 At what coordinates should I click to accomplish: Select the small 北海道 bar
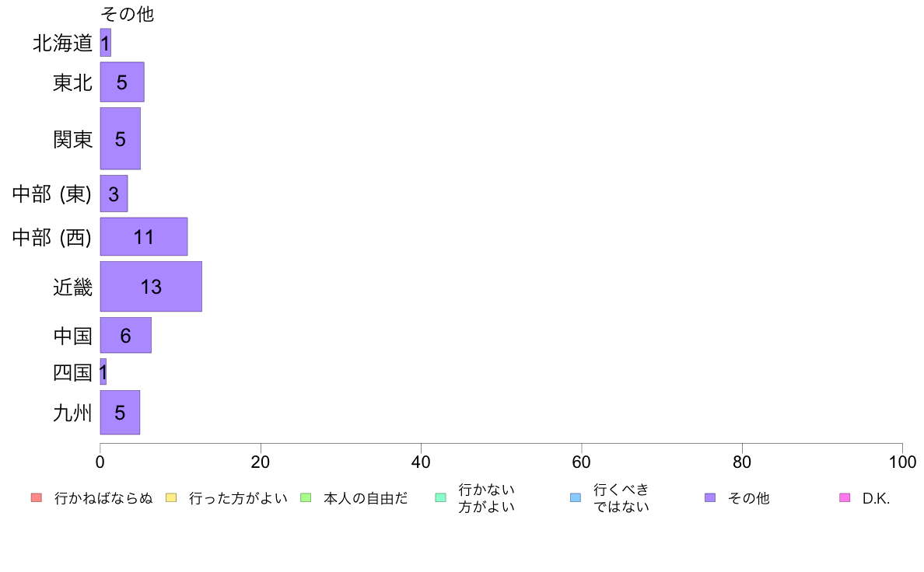[106, 43]
